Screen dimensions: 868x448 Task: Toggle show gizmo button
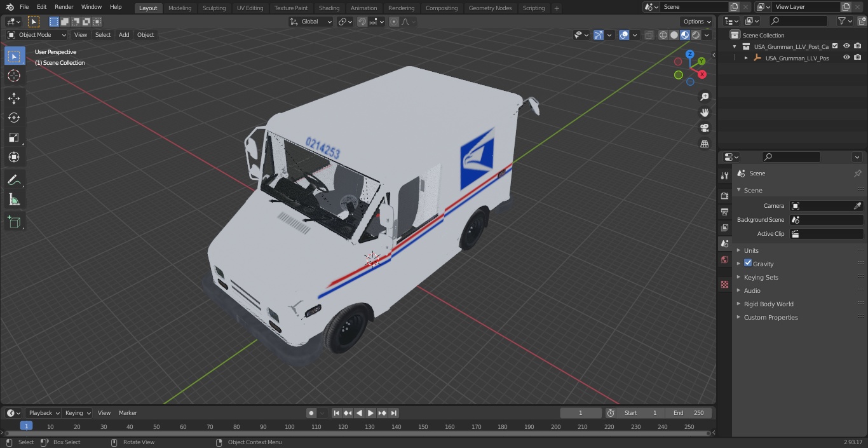pyautogui.click(x=599, y=35)
